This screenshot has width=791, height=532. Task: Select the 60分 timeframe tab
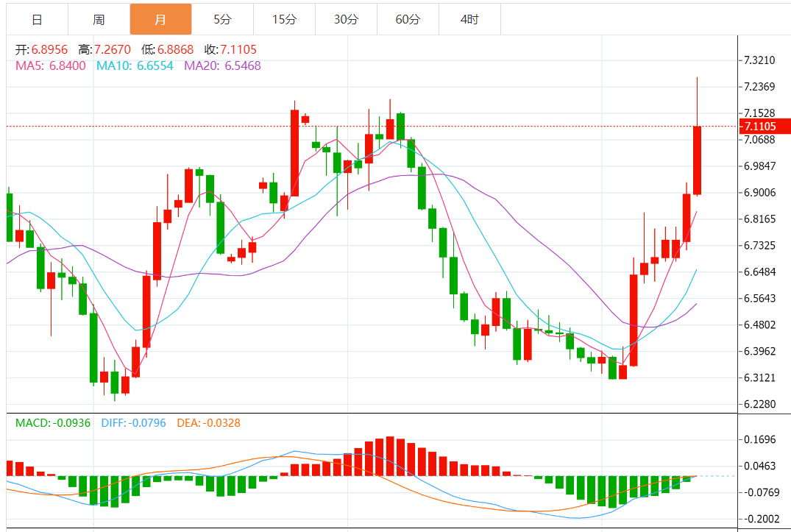408,19
